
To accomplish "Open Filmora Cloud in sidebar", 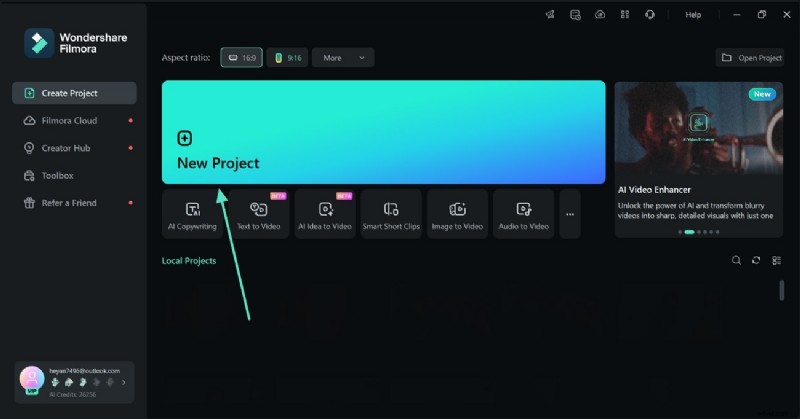I will [x=74, y=120].
